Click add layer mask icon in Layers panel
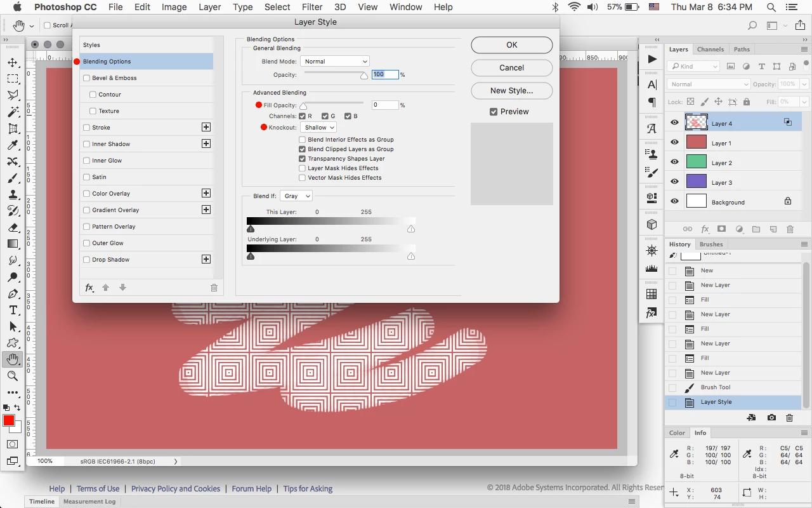Image resolution: width=812 pixels, height=508 pixels. pyautogui.click(x=722, y=229)
